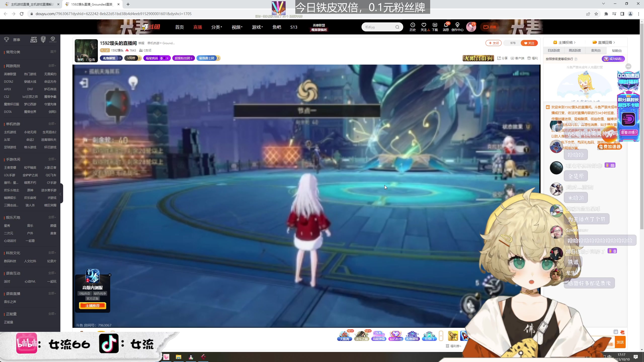Screen dimensions: 644x362
Task: Click the 钻石粉丝 diamond icon
Action: click(395, 336)
